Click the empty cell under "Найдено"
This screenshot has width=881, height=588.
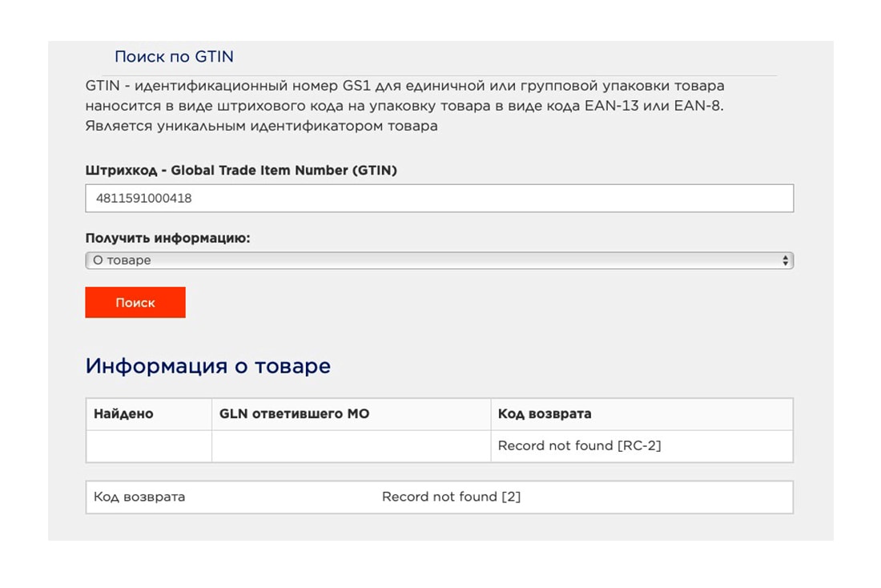(149, 446)
